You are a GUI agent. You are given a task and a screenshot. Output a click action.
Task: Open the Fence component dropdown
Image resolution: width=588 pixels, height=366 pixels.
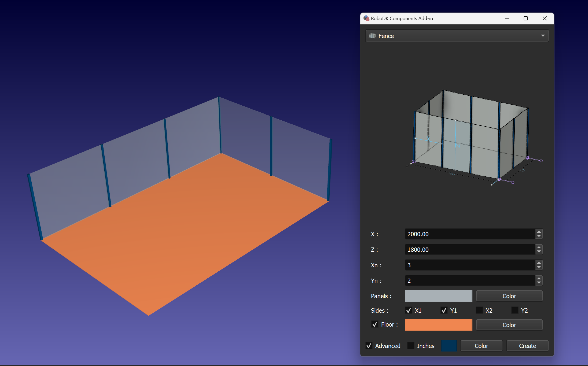point(543,36)
